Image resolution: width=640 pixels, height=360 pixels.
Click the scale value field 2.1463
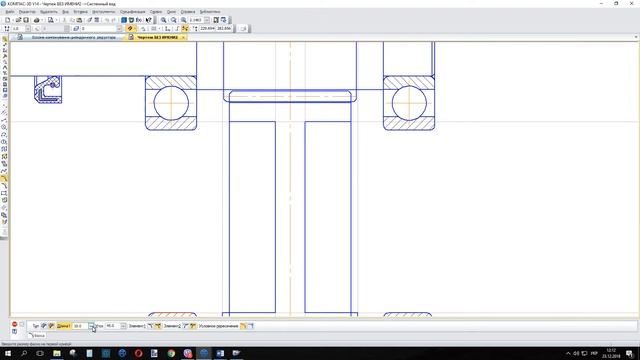point(196,20)
